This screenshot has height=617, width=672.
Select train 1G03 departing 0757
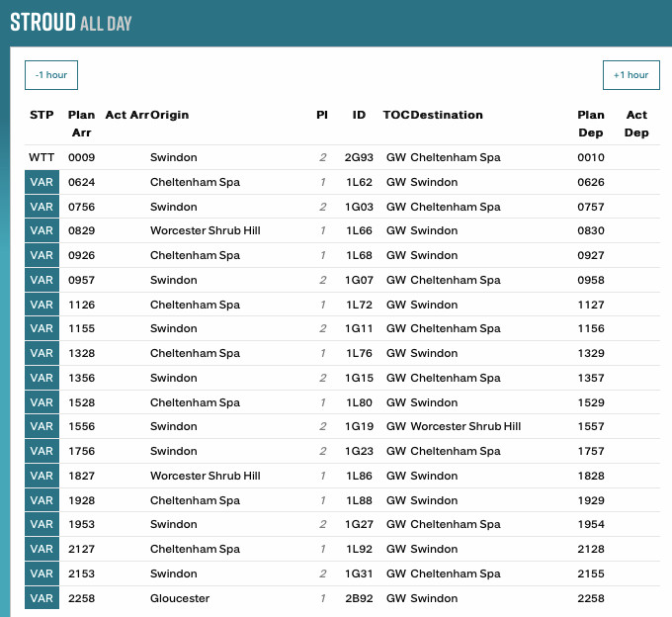point(359,208)
